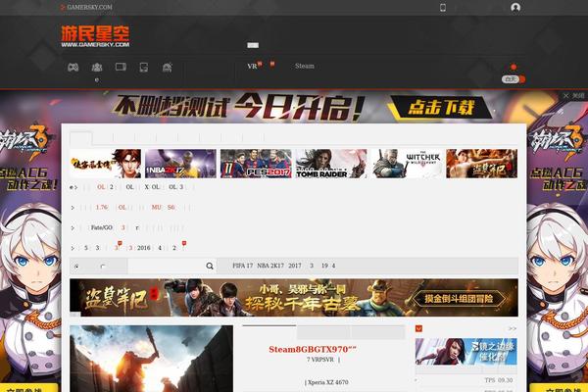Click the mobile phone icon in top bar
This screenshot has width=588, height=392.
click(x=443, y=8)
